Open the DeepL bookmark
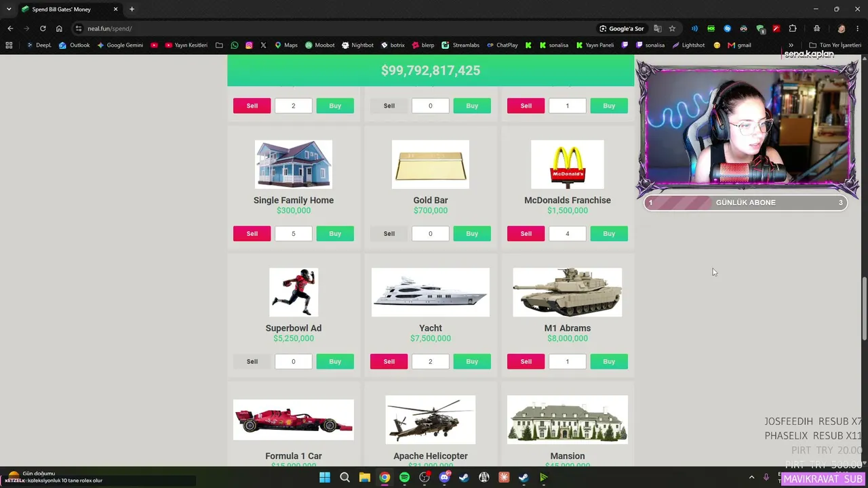The width and height of the screenshot is (868, 488). pos(39,45)
